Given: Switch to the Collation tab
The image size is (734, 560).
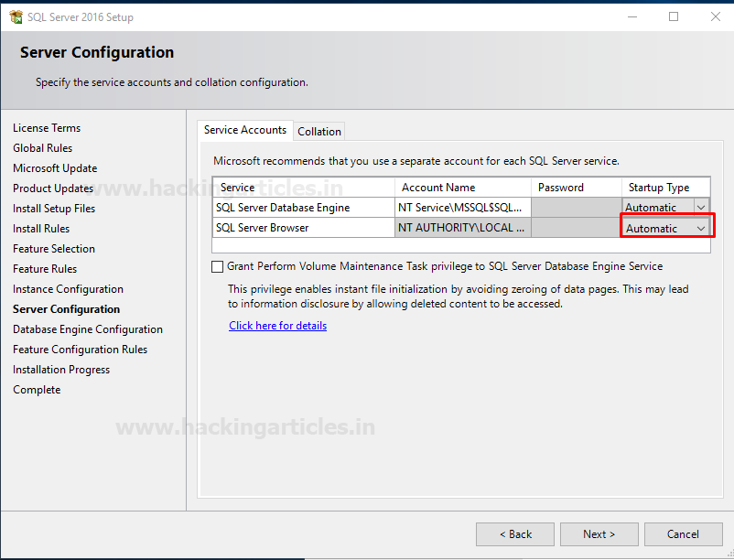Looking at the screenshot, I should (318, 131).
